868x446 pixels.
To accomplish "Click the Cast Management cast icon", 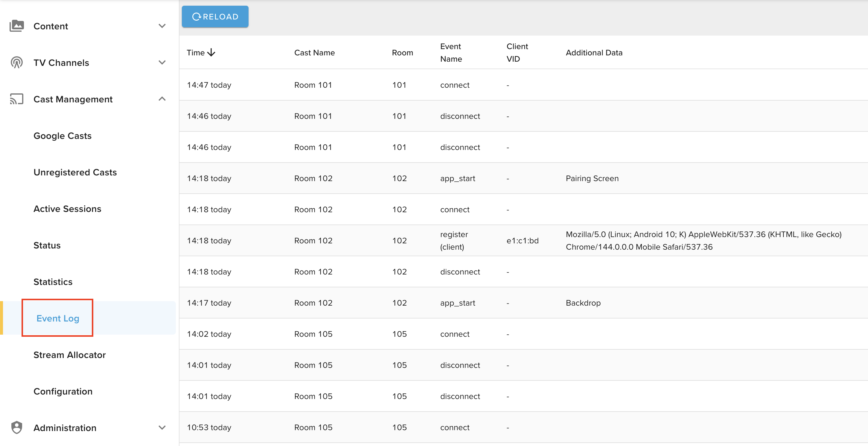I will pos(16,99).
